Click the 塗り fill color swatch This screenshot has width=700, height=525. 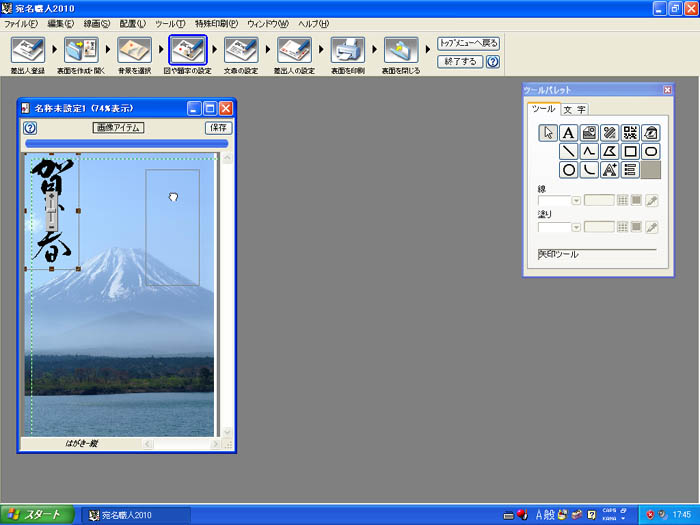tap(636, 227)
